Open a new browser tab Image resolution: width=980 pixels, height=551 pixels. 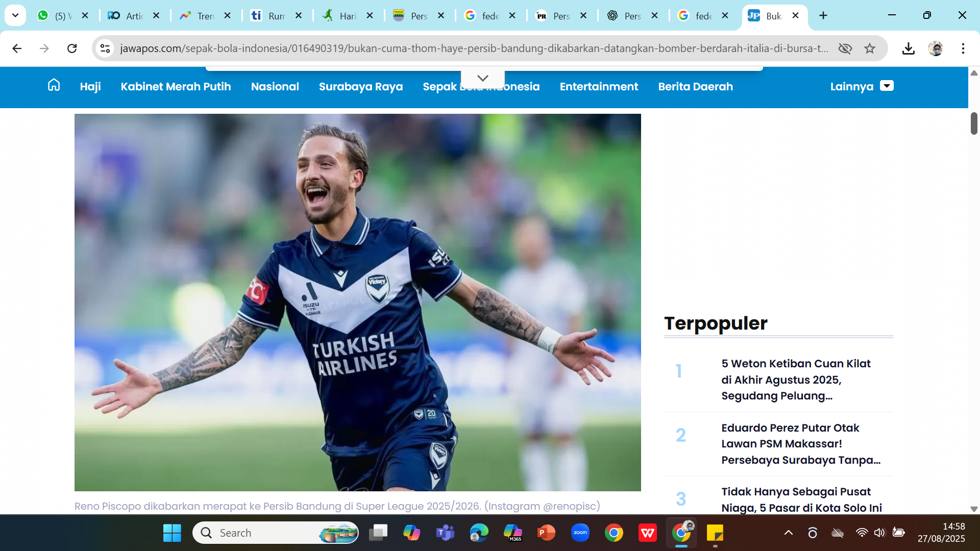823,16
